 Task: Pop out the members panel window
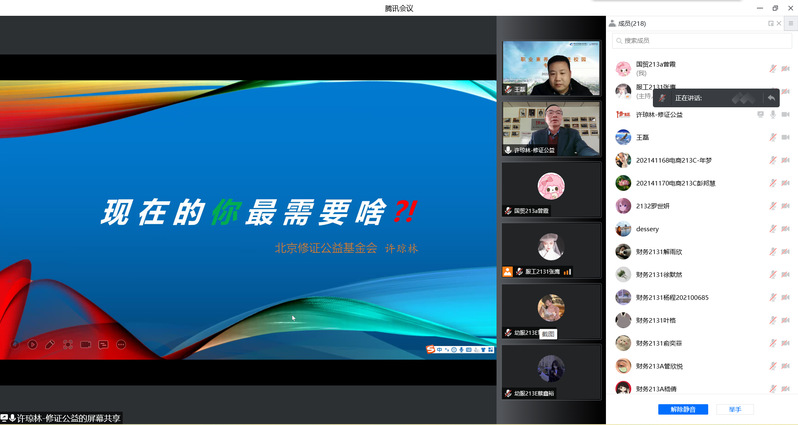770,23
